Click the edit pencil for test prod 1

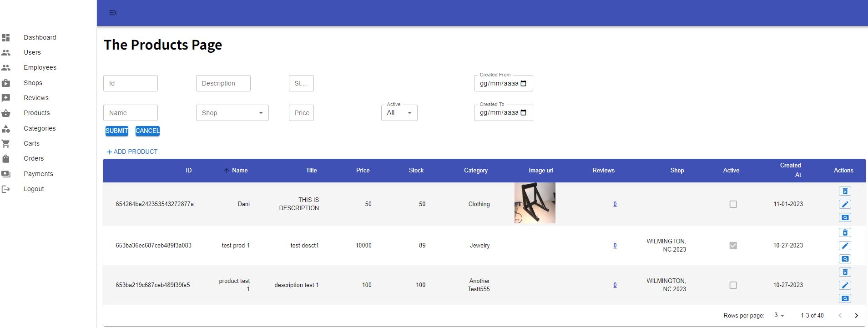click(x=845, y=246)
